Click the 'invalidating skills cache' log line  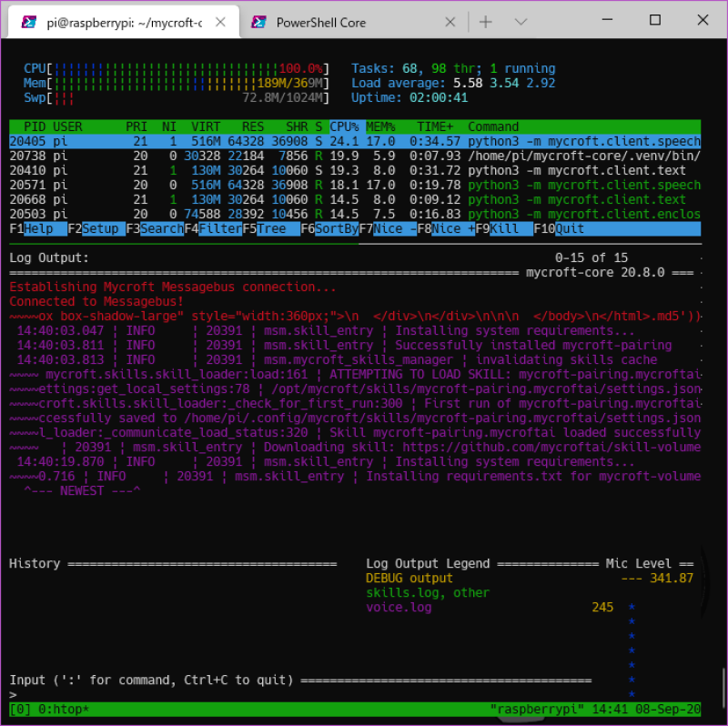tap(337, 359)
